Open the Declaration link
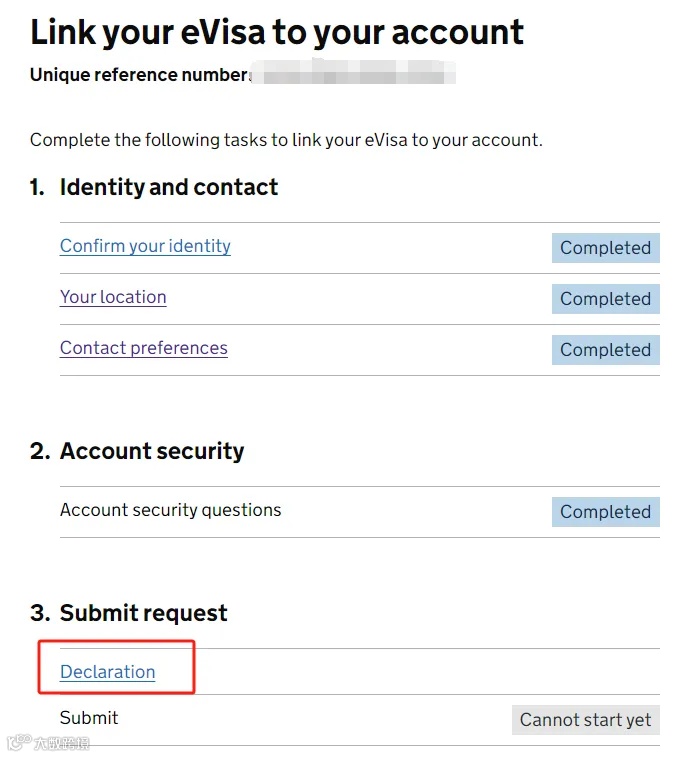 pos(107,672)
